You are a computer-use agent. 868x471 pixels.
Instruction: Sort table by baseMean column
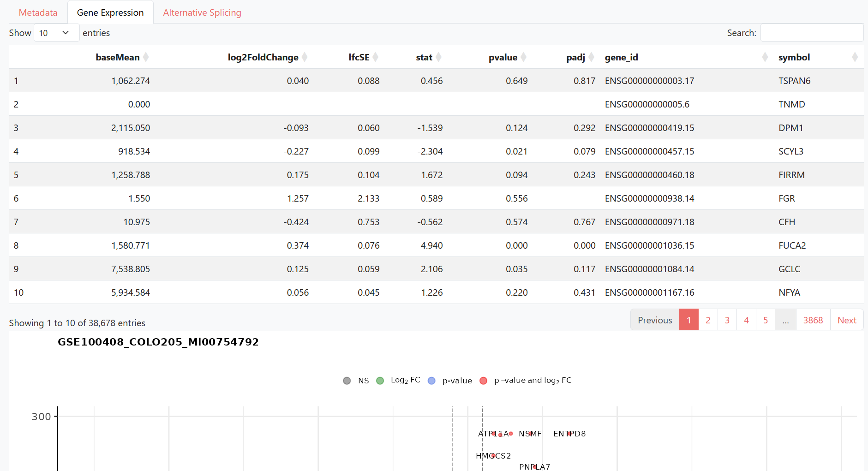pyautogui.click(x=82, y=57)
